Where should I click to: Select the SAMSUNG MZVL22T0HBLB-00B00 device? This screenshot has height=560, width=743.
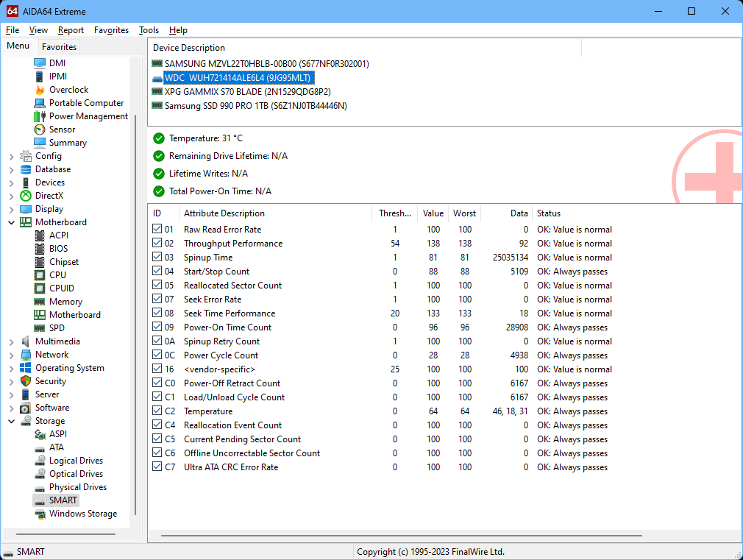[x=266, y=63]
